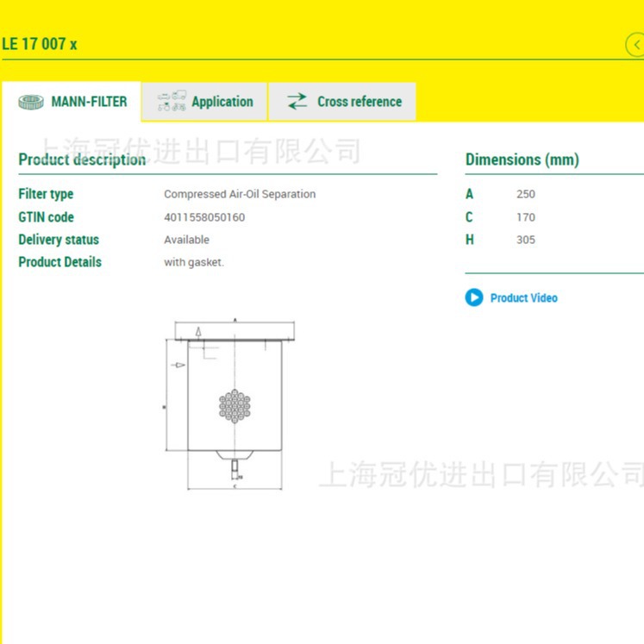Switch to the MANN-FILTER tab

pos(72,102)
